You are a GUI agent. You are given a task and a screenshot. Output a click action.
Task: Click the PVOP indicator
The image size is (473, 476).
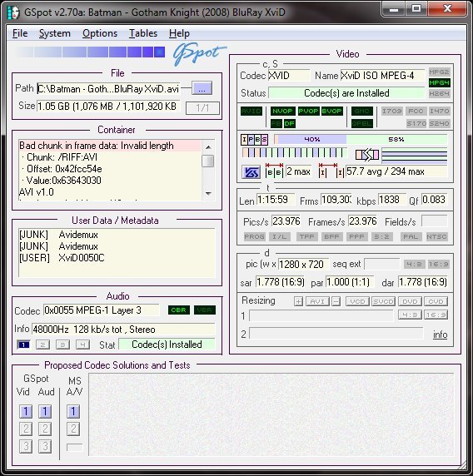(x=308, y=112)
